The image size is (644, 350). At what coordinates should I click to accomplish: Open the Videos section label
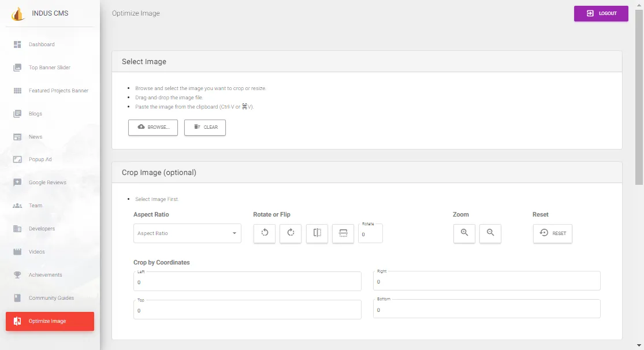[36, 252]
